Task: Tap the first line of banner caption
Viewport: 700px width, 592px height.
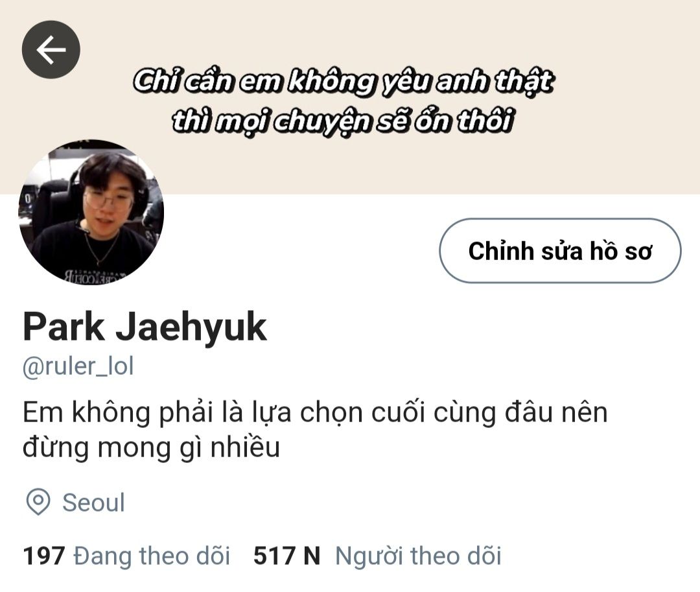Action: [343, 82]
